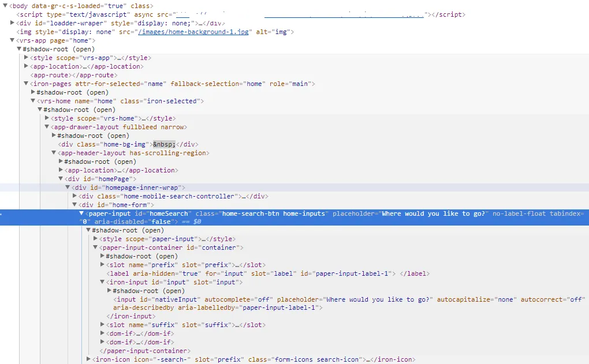This screenshot has height=364, width=589.
Task: Expand the slot name="prefix" node arrow
Action: coord(102,265)
